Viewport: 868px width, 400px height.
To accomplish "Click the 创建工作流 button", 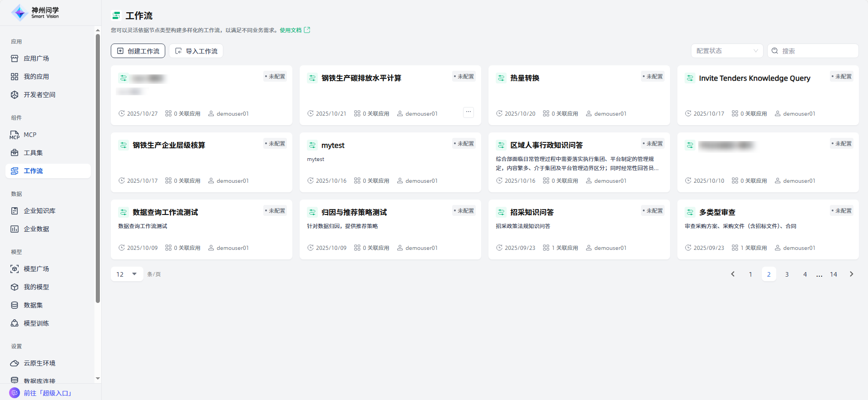I will (138, 51).
